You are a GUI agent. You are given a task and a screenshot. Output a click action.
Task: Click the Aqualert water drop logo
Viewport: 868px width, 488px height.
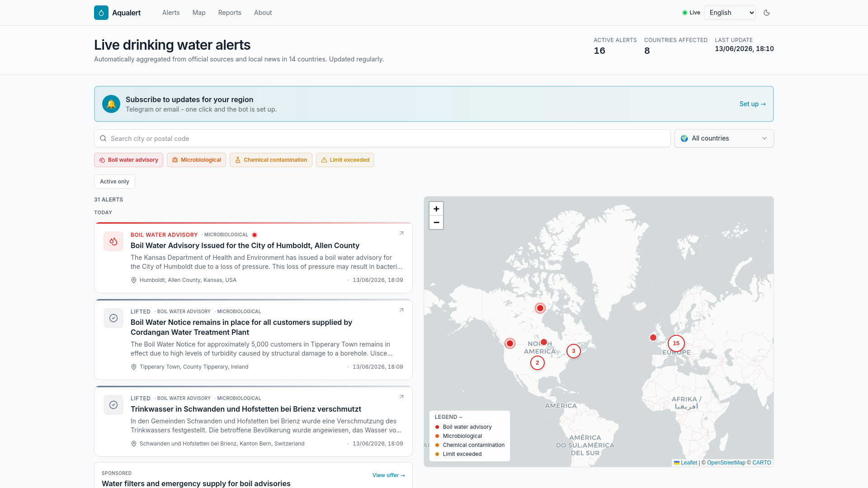[101, 13]
